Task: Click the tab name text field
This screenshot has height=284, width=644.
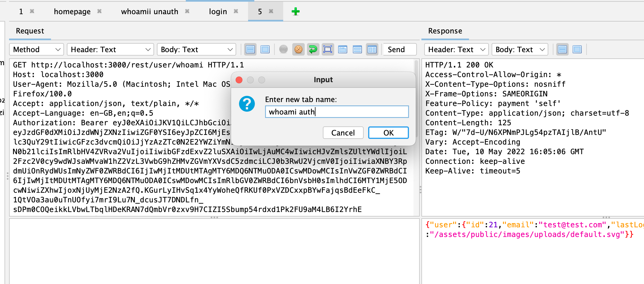Action: click(x=336, y=112)
